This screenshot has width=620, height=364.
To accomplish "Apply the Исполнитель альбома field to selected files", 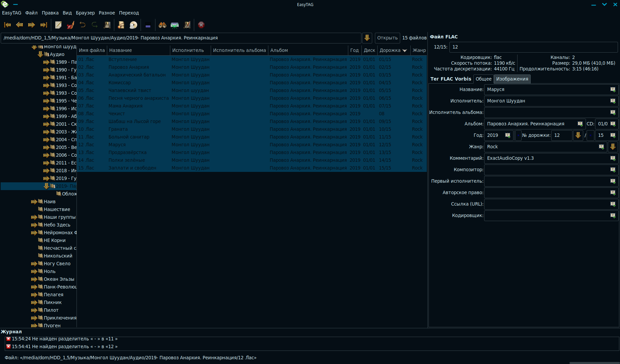I will pyautogui.click(x=613, y=112).
